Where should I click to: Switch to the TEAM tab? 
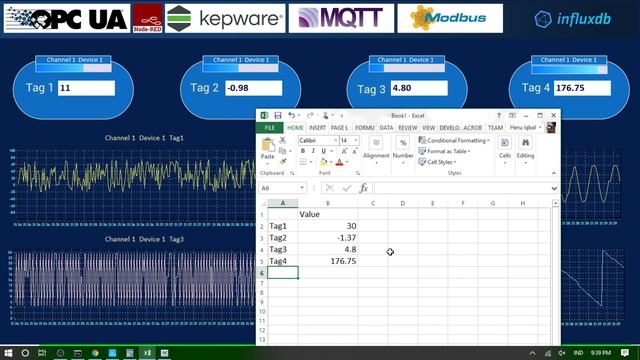(x=495, y=128)
